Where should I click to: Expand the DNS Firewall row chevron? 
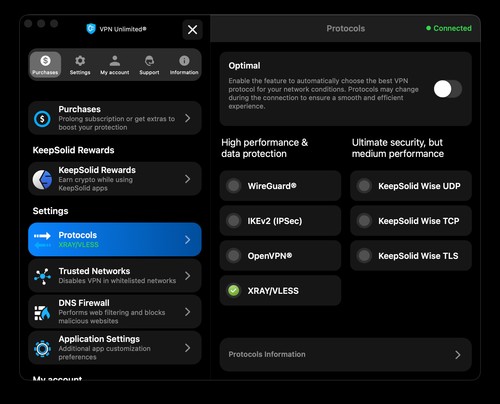coord(188,312)
